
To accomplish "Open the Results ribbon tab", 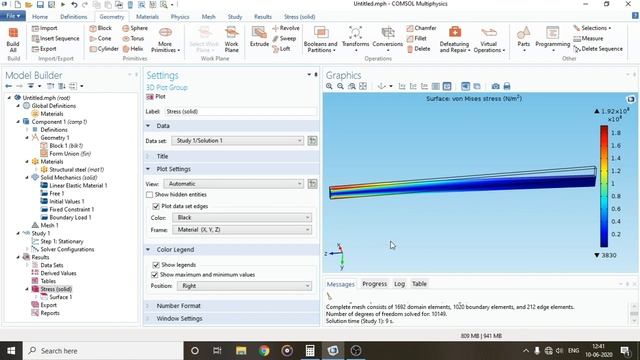I will point(262,17).
